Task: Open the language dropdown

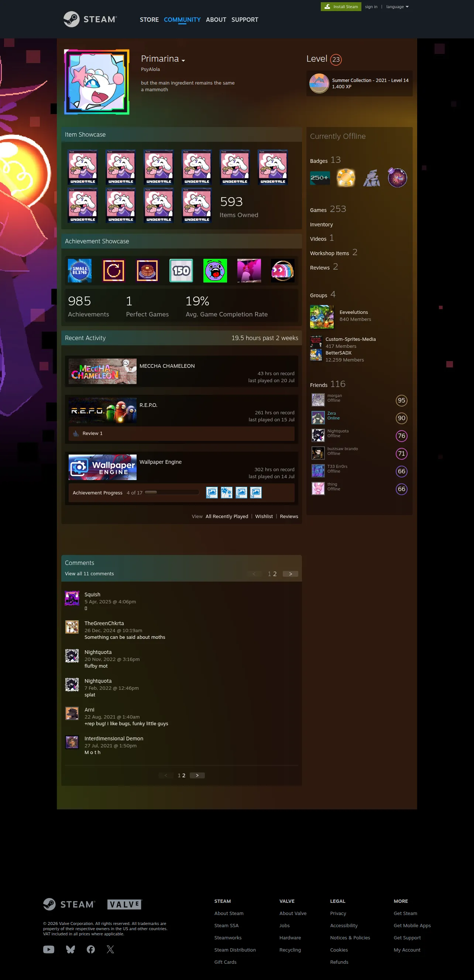Action: [x=397, y=7]
